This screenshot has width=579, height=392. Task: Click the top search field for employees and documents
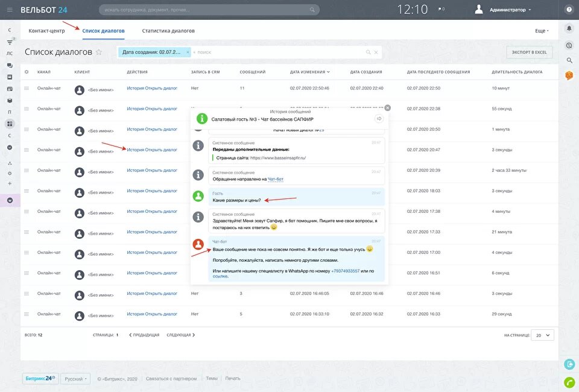click(209, 10)
